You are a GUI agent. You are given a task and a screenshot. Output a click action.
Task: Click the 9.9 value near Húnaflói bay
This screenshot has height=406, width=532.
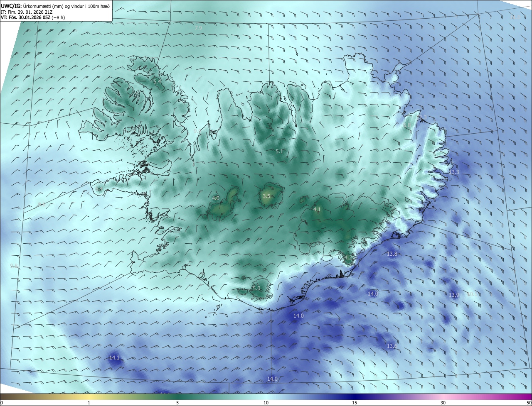tap(197, 131)
